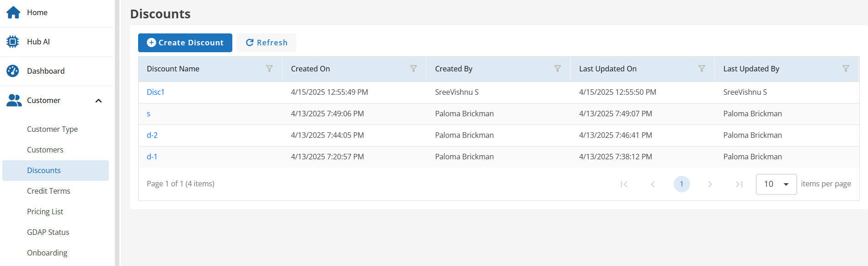This screenshot has height=266, width=868.
Task: Open the d-1 discount link
Action: pyautogui.click(x=152, y=157)
